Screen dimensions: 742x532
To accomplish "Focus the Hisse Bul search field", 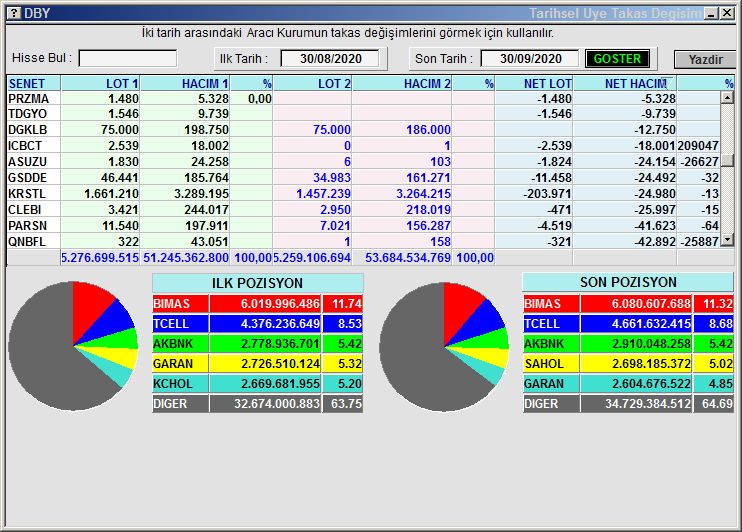I will click(x=128, y=59).
